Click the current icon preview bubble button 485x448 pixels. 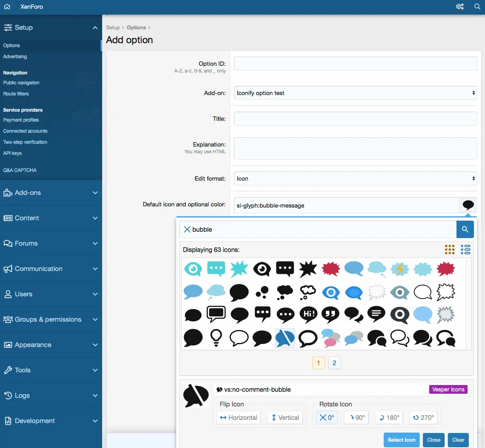coord(468,205)
